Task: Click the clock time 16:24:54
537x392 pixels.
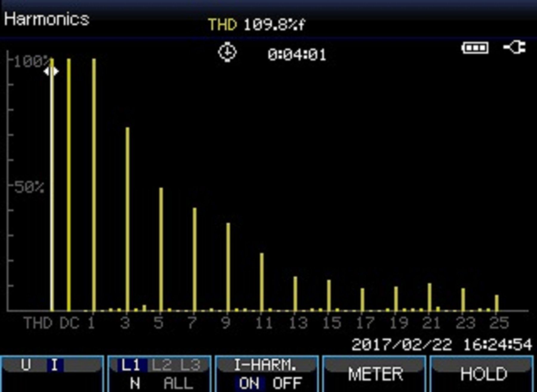Action: (x=497, y=345)
